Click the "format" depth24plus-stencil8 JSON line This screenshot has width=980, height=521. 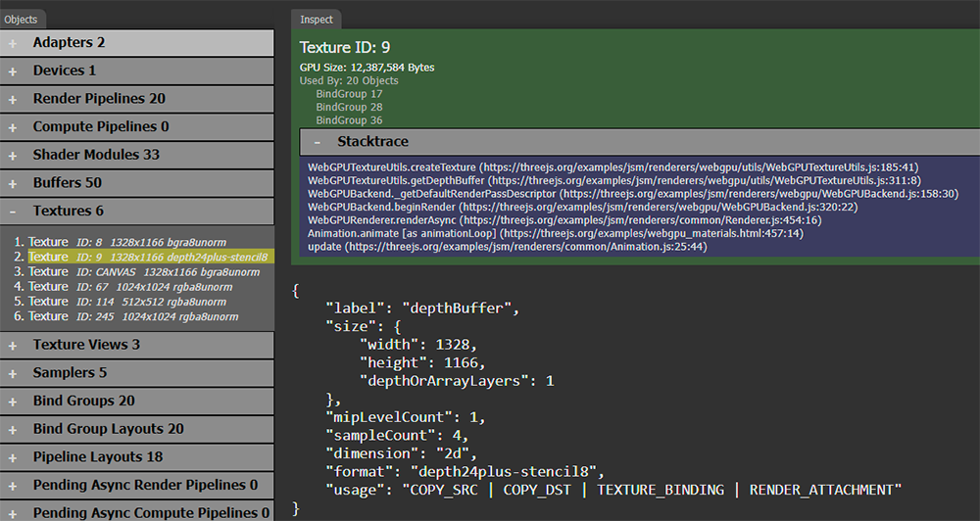pyautogui.click(x=465, y=471)
